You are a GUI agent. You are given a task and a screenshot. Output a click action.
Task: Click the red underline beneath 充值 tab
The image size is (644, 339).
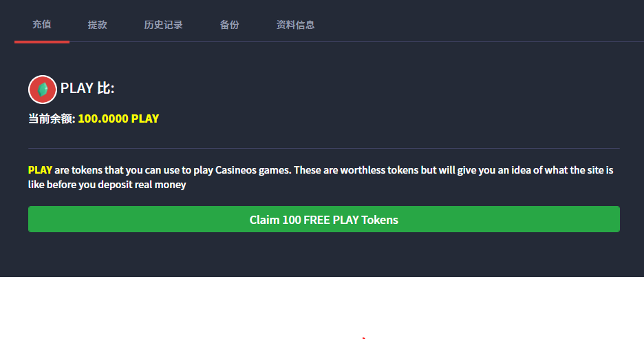tap(42, 41)
